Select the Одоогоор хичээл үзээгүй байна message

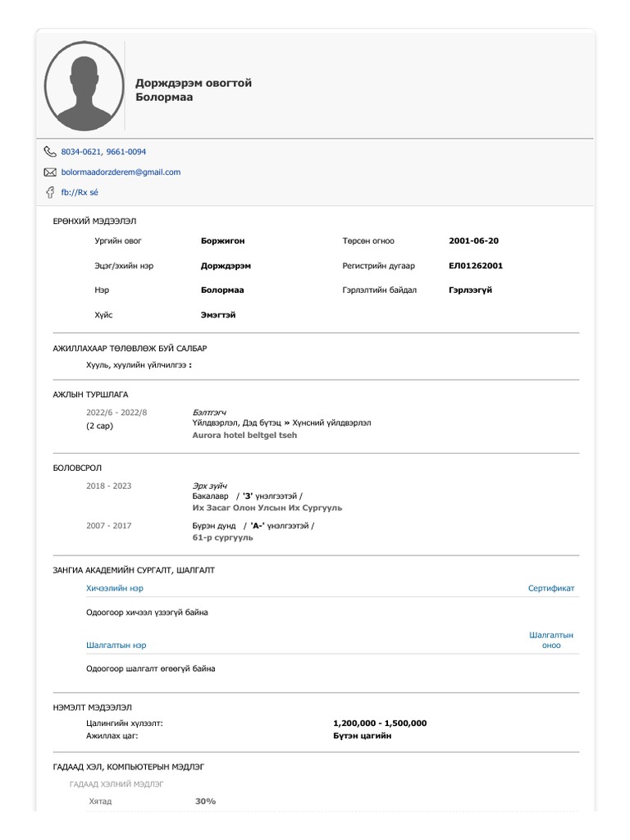(147, 612)
